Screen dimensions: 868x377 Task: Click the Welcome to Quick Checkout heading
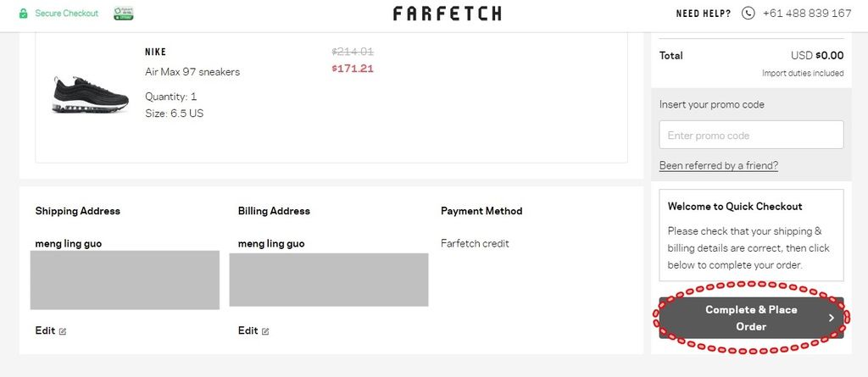coord(735,207)
